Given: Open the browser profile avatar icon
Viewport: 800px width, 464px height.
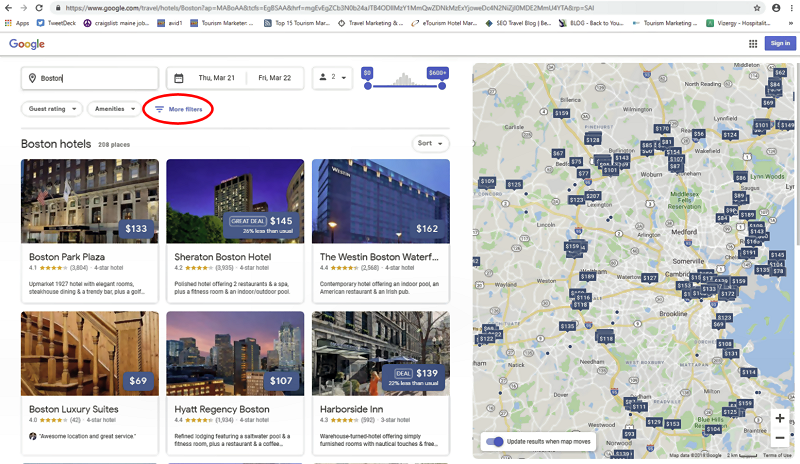Looking at the screenshot, I should tap(776, 8).
